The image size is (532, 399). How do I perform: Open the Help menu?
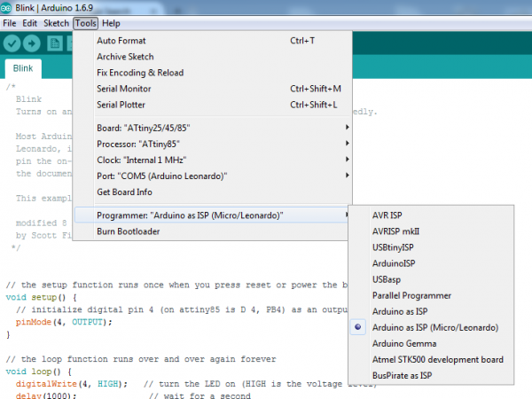click(x=111, y=22)
